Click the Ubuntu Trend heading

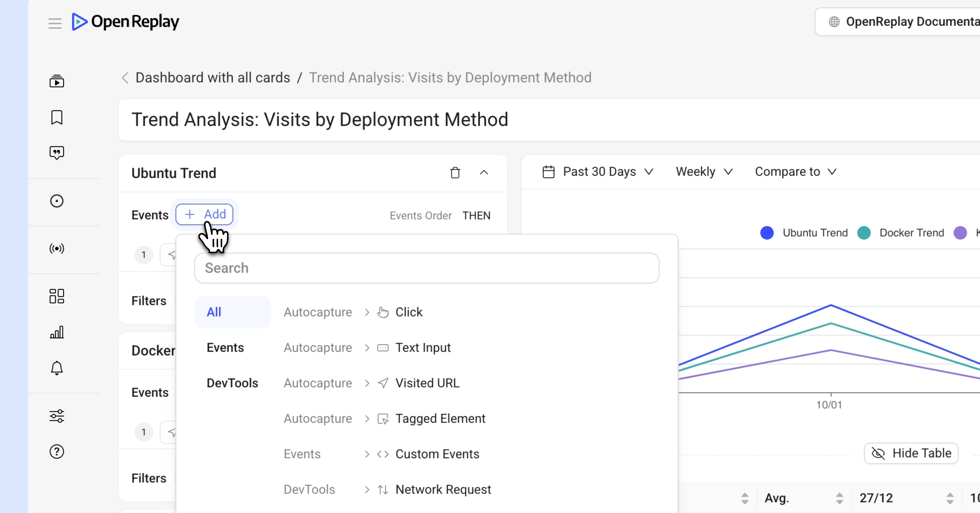pos(173,173)
